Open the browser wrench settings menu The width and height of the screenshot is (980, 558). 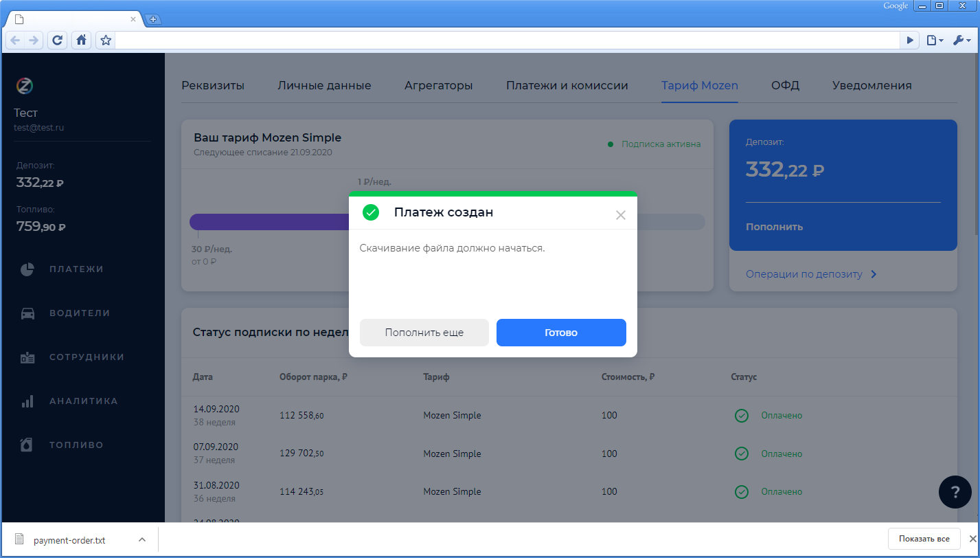tap(961, 41)
